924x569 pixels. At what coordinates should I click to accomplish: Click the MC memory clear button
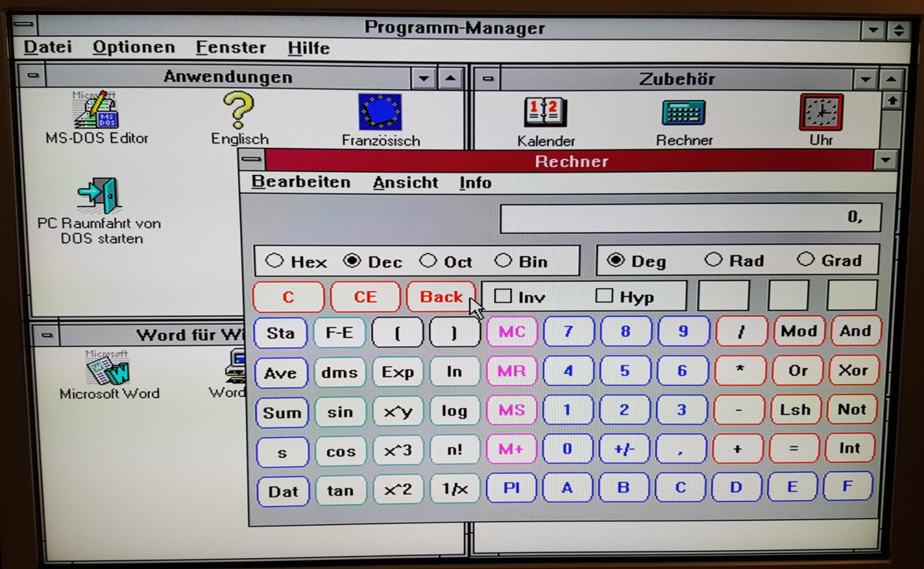pos(511,332)
